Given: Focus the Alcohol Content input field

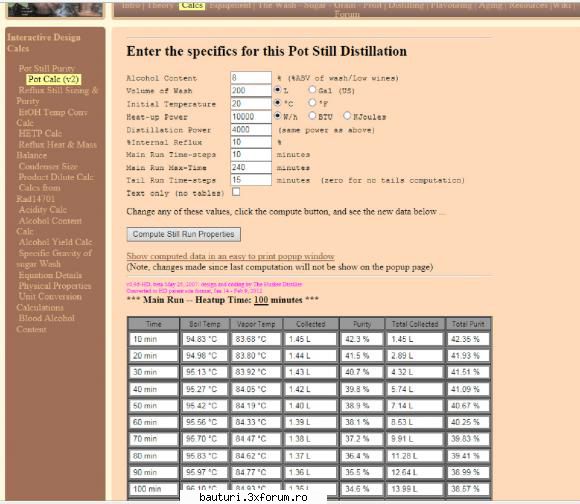Looking at the screenshot, I should coord(251,78).
